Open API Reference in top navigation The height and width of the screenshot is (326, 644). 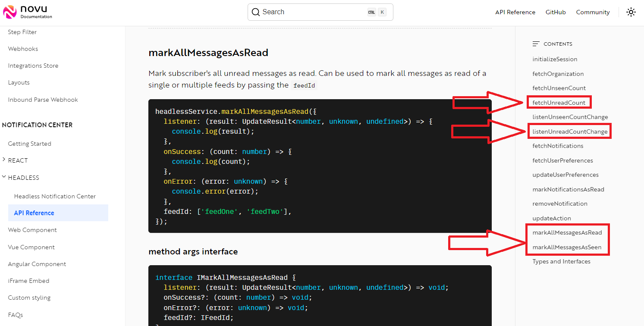[x=515, y=12]
